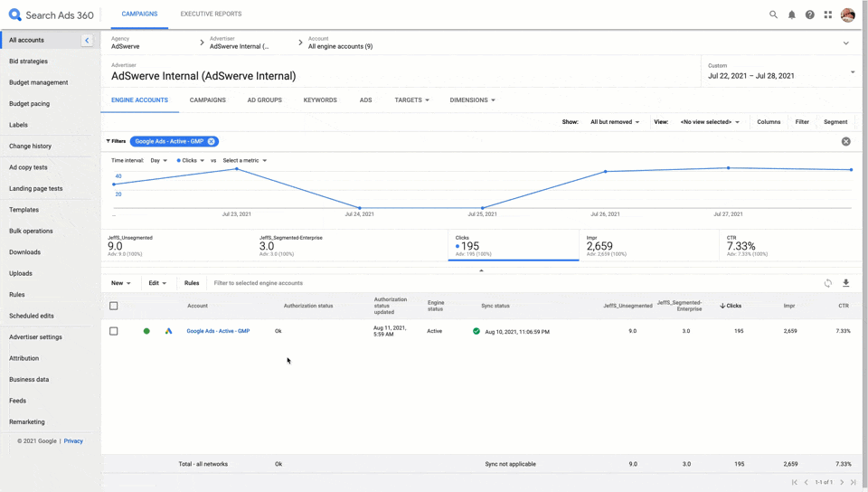Open the Google apps grid icon
Image resolution: width=868 pixels, height=492 pixels.
pos(828,15)
